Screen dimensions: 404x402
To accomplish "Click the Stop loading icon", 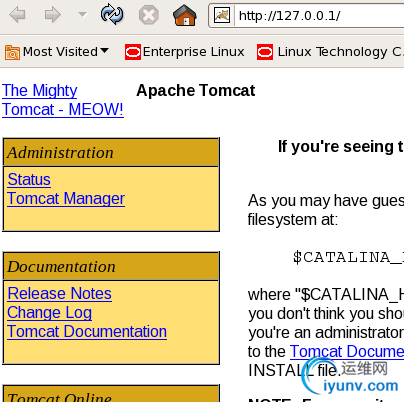I will point(149,15).
